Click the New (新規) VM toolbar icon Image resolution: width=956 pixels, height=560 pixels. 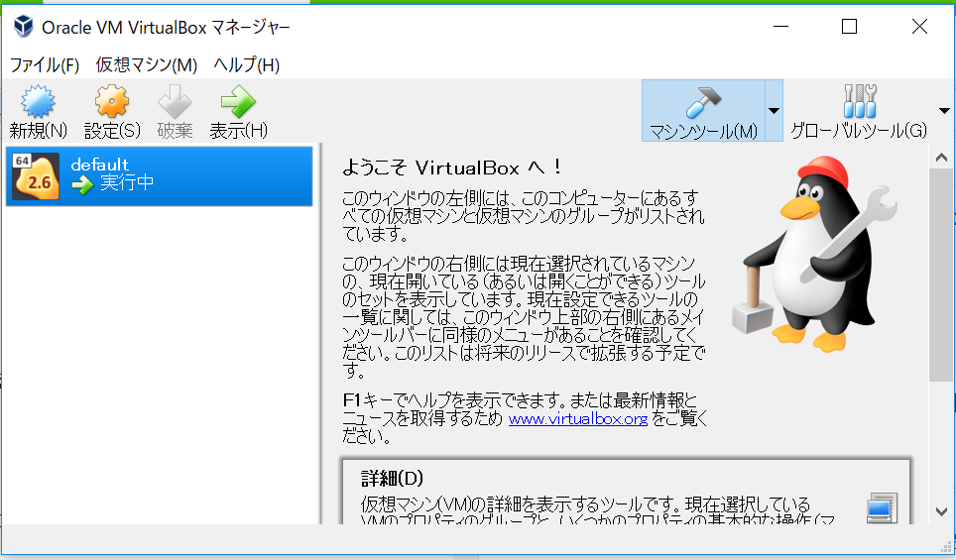(38, 102)
